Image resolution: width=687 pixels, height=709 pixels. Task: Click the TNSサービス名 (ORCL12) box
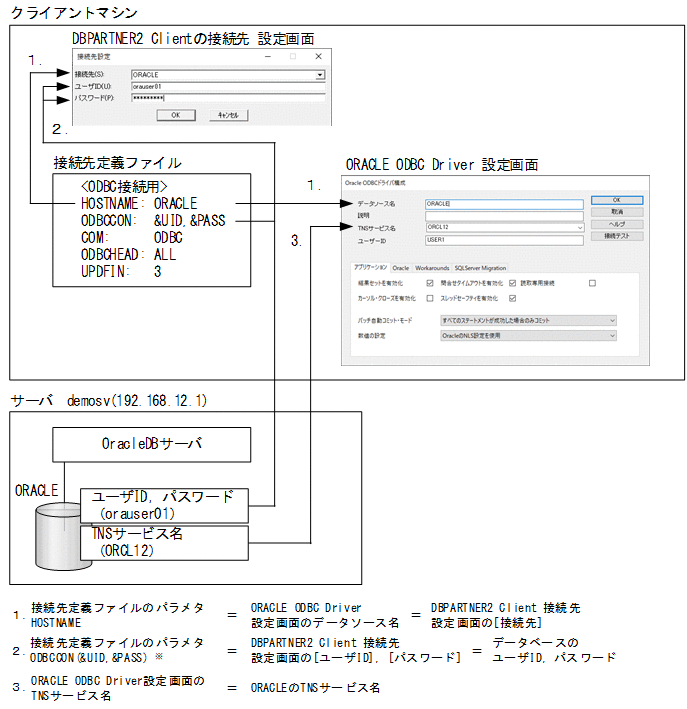click(164, 543)
